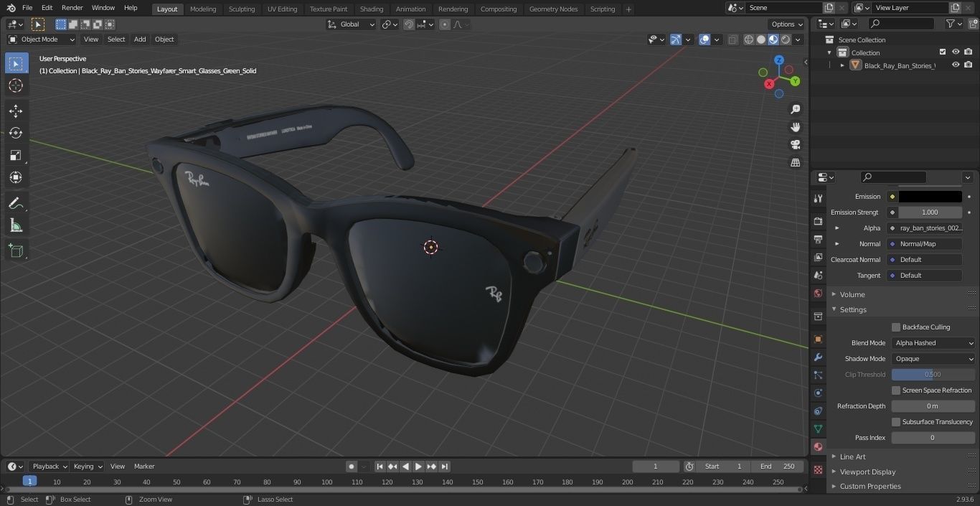The width and height of the screenshot is (980, 506).
Task: Click the Pass Index field
Action: pyautogui.click(x=933, y=438)
